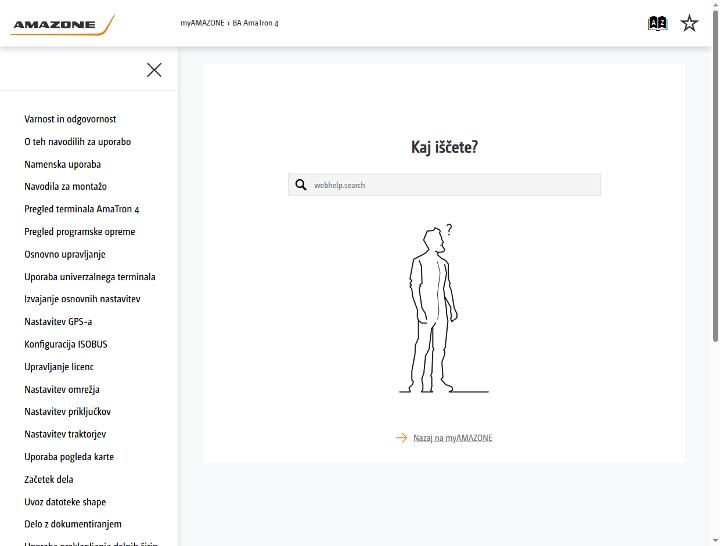Open Uporaba pogleda karte
Viewport: 720px width, 546px height.
tap(69, 456)
